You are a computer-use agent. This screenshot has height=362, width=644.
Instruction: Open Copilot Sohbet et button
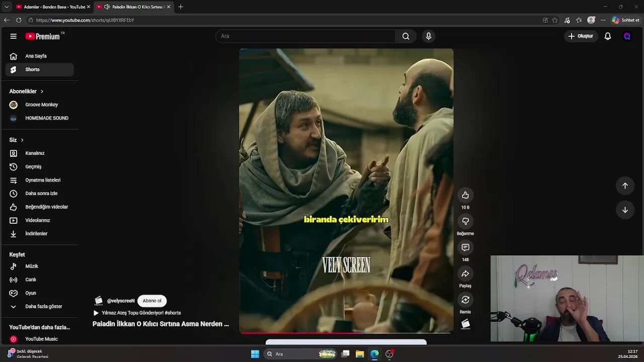click(625, 20)
